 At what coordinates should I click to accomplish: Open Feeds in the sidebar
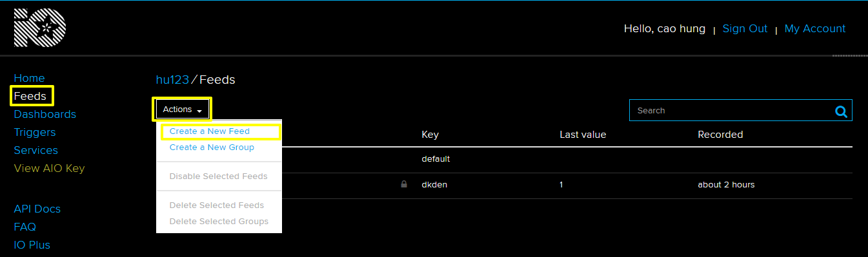coord(30,96)
